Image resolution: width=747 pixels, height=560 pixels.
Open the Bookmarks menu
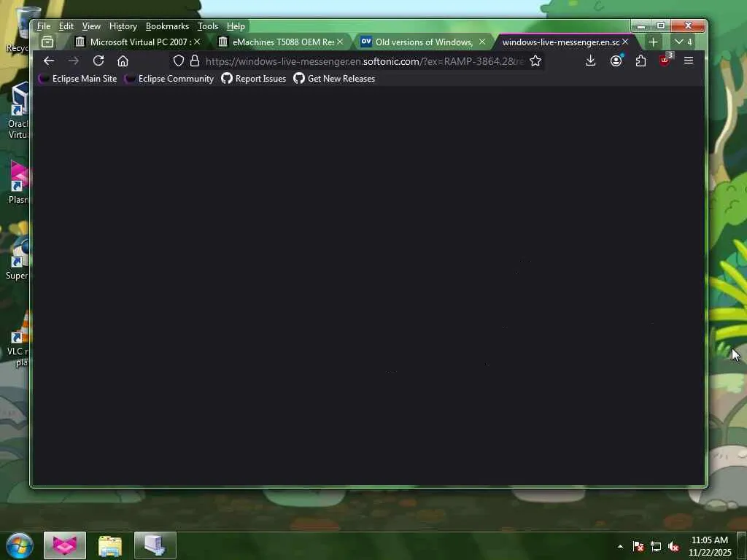click(x=167, y=26)
